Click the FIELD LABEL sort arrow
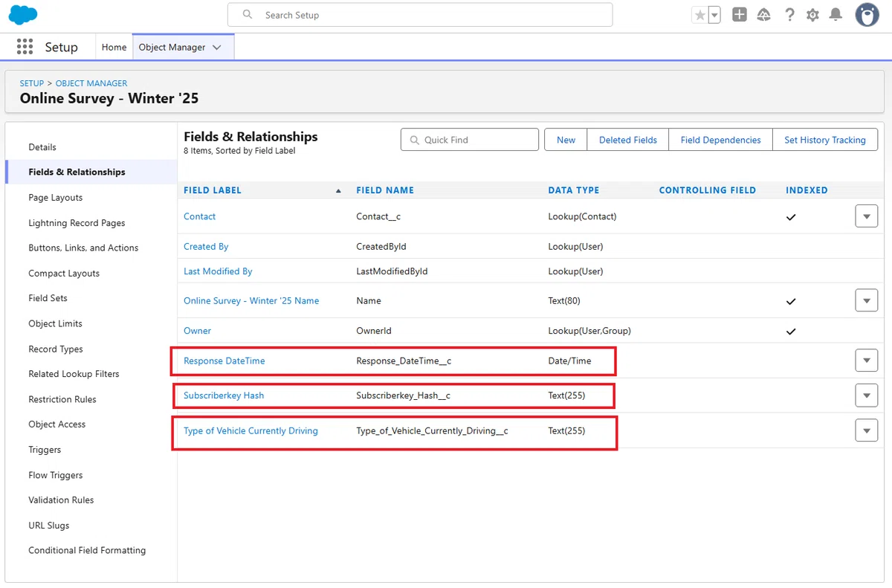Screen dimensions: 892x588 tap(339, 191)
